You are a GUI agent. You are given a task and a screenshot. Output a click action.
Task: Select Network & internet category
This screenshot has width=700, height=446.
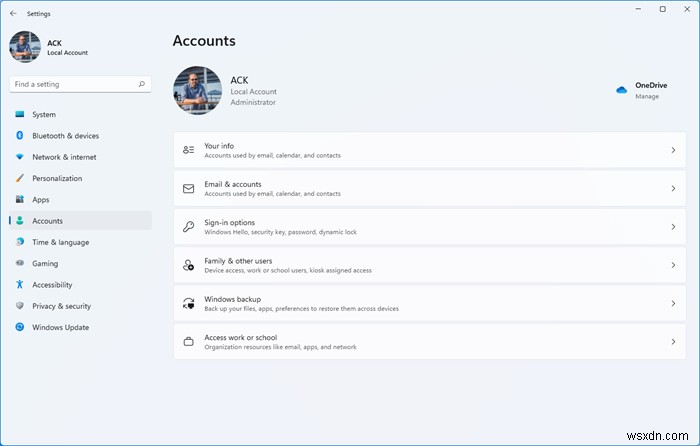point(80,157)
